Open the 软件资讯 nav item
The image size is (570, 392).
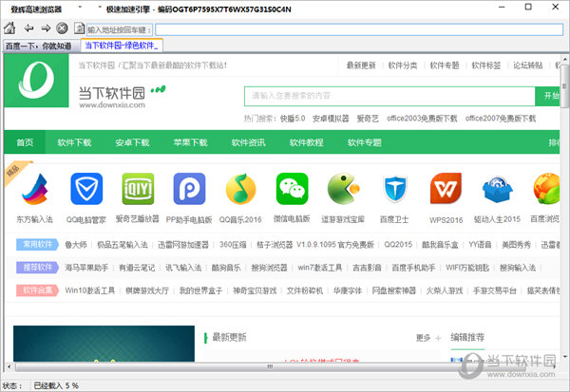(x=249, y=142)
